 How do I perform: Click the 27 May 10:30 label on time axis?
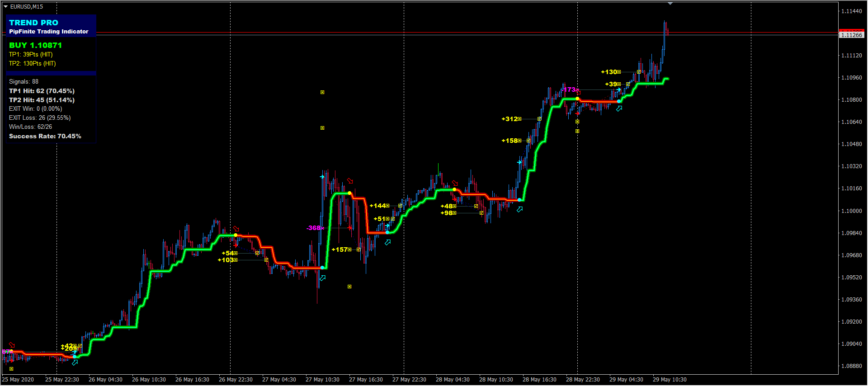click(322, 380)
